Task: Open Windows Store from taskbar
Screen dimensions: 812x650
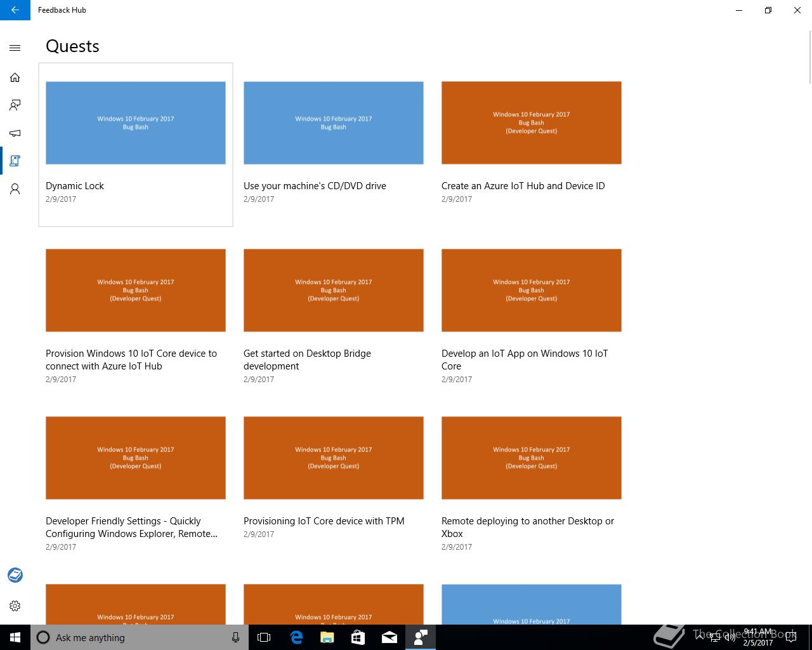Action: click(x=358, y=637)
